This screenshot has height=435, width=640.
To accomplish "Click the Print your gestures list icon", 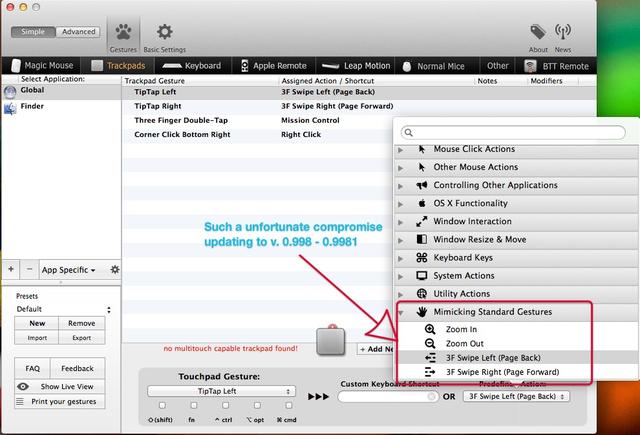I will tap(20, 402).
